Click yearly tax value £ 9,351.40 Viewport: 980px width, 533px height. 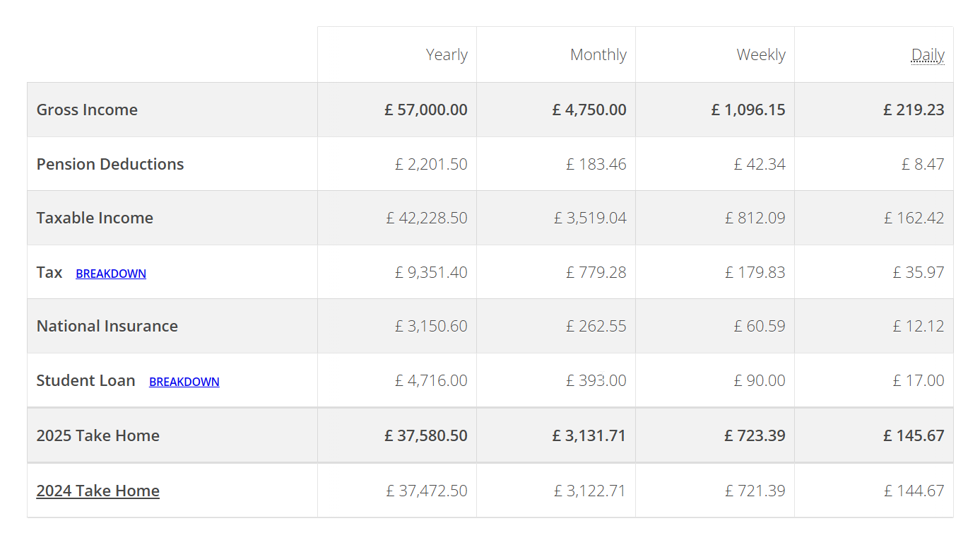[431, 272]
